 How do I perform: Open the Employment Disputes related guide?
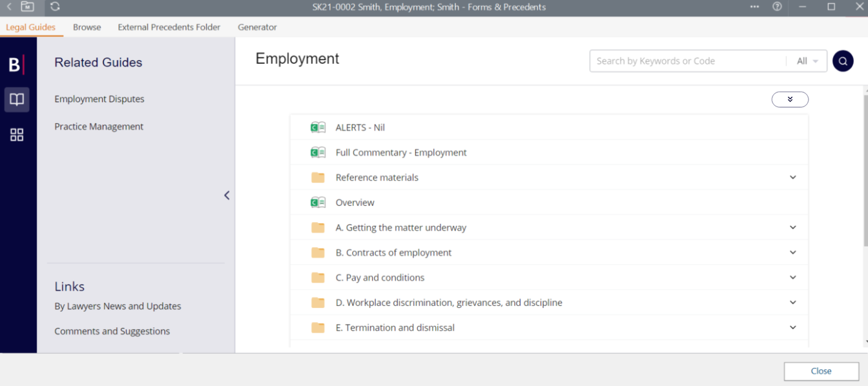tap(99, 99)
